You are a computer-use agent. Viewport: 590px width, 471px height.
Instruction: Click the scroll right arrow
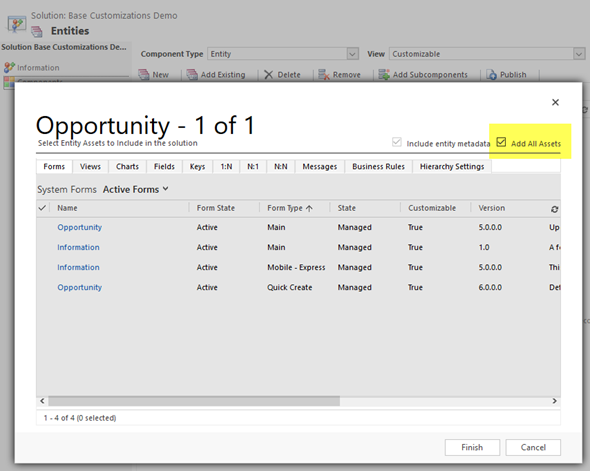click(x=555, y=401)
